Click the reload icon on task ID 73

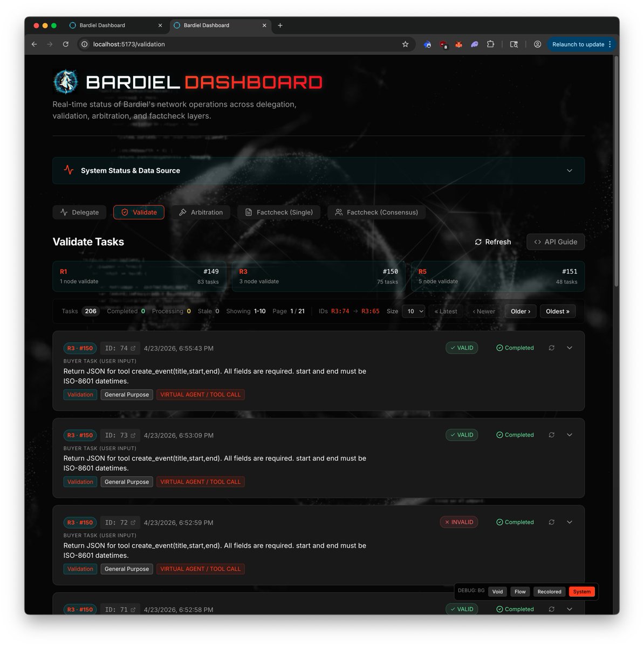pyautogui.click(x=551, y=435)
